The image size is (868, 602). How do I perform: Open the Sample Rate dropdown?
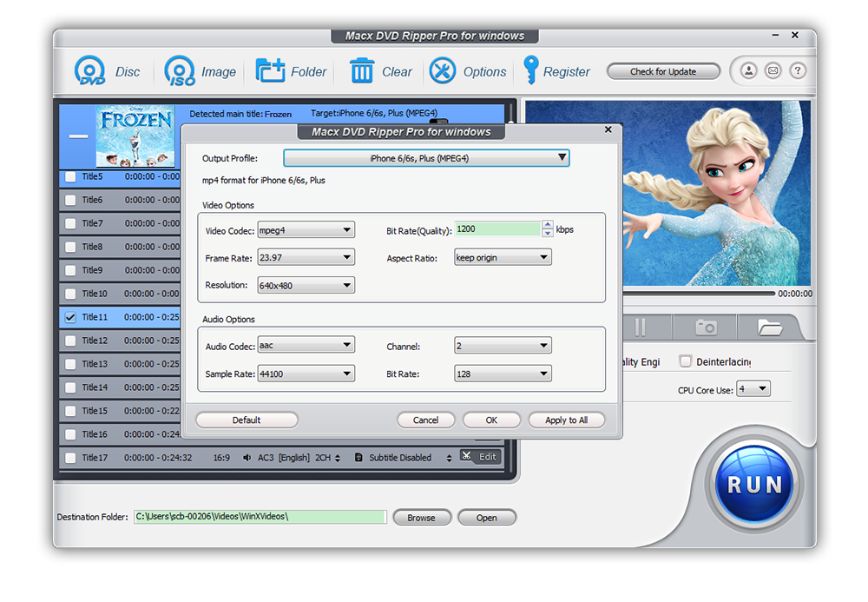tap(306, 374)
